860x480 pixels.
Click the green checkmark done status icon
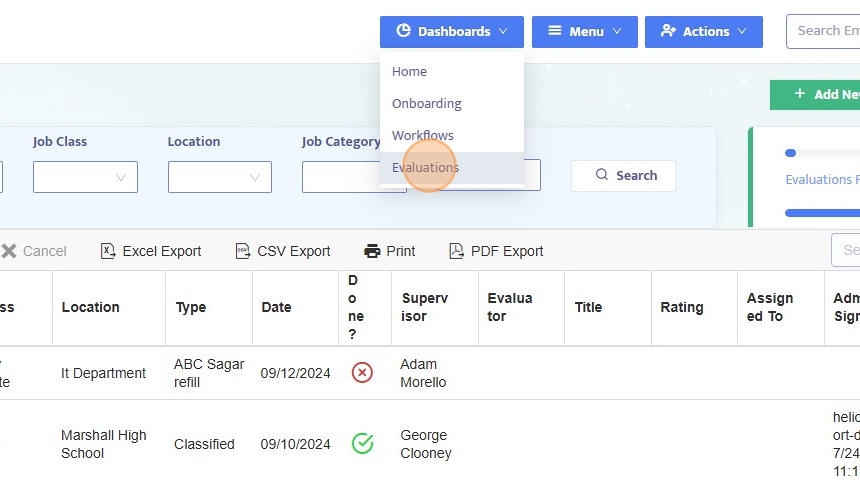coord(362,444)
